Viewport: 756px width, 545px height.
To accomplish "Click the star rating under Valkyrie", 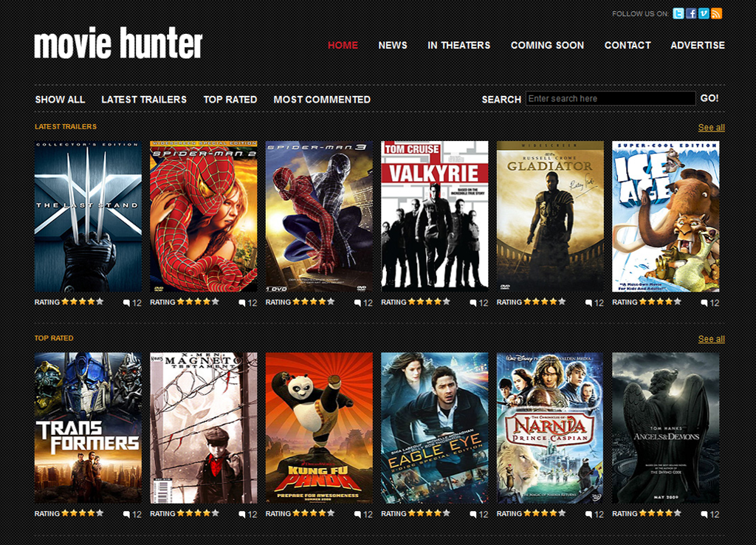I will [x=429, y=302].
